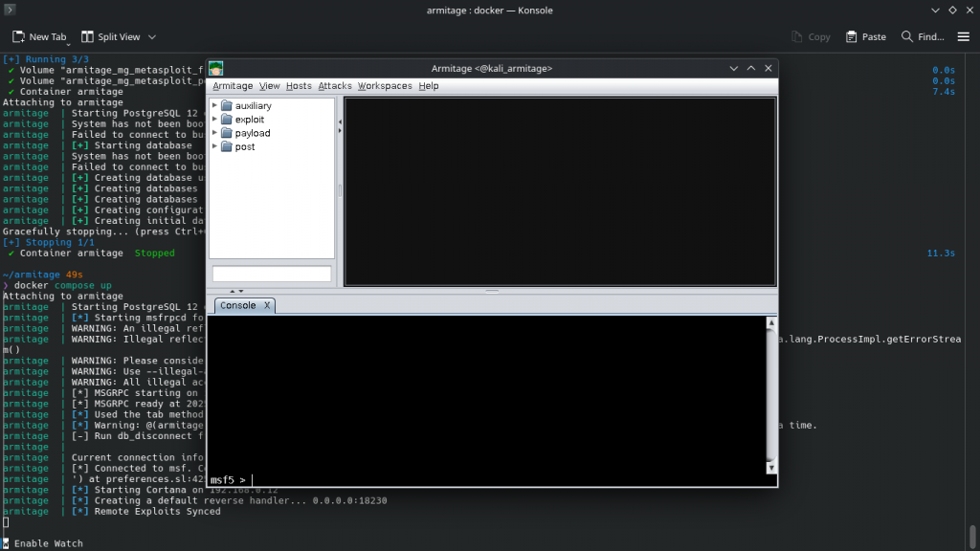Screen dimensions: 980x551
Task: Select the post folder icon
Action: (x=227, y=146)
